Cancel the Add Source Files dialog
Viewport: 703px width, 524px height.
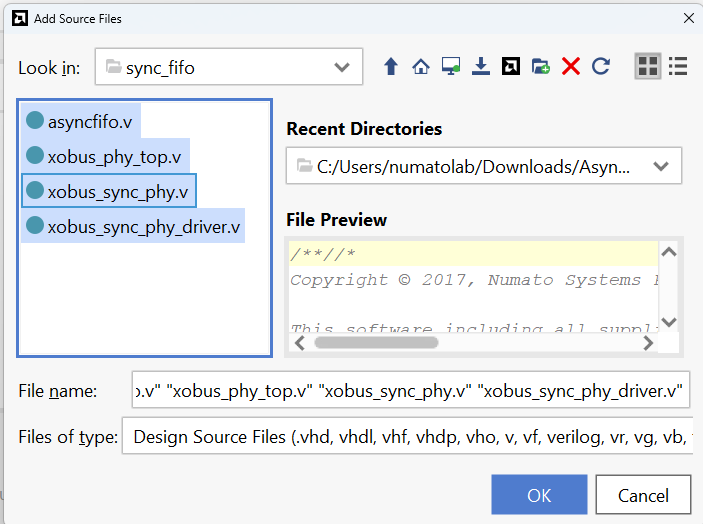pyautogui.click(x=643, y=495)
